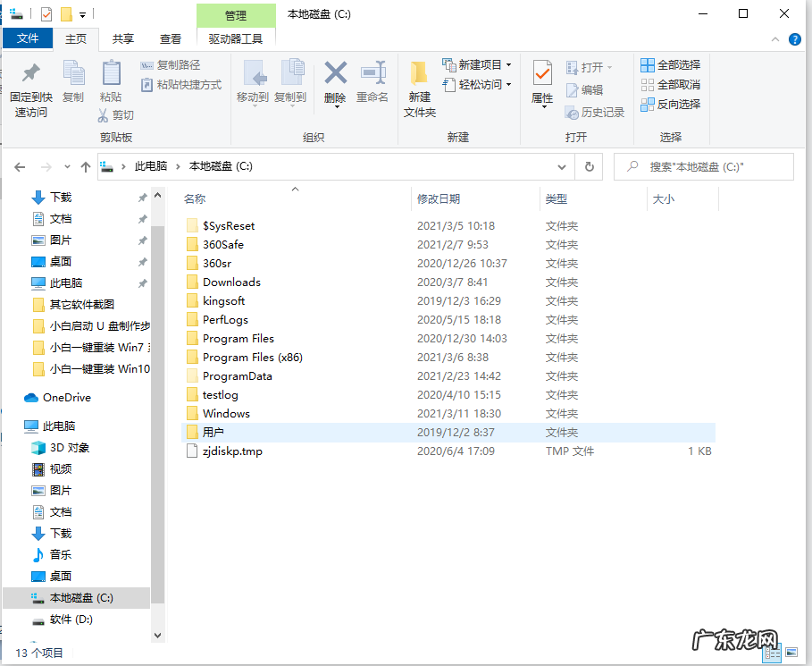Collapse the ribbon with the chevron arrow

775,38
